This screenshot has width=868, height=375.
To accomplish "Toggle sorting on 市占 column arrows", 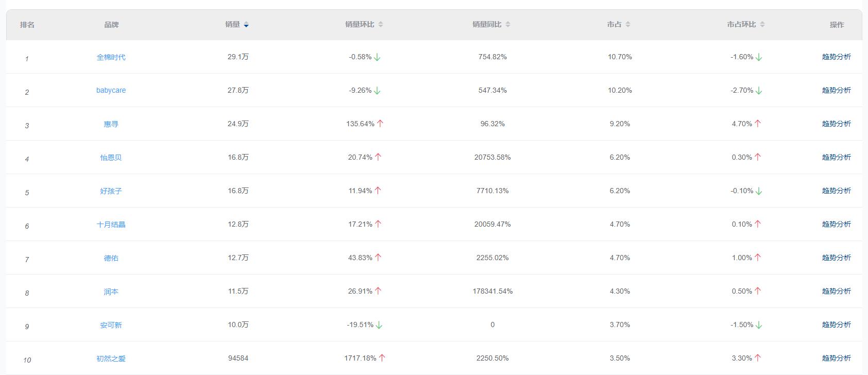I will (627, 25).
